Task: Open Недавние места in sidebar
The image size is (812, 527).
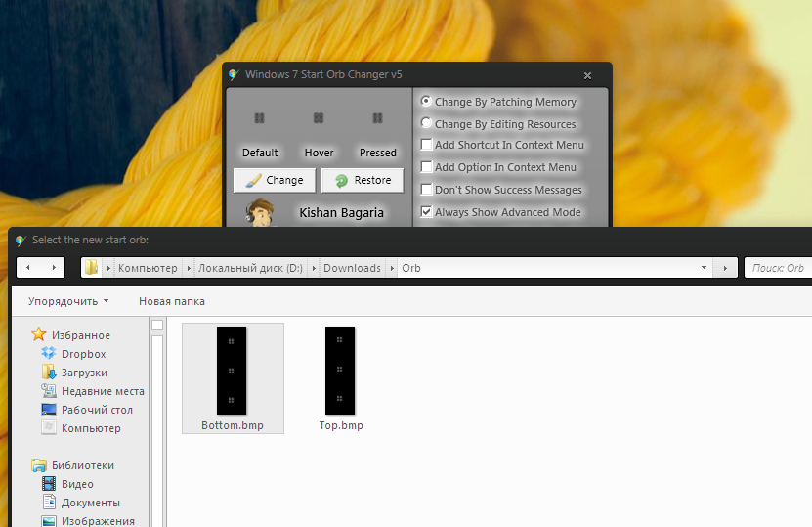Action: click(x=103, y=391)
